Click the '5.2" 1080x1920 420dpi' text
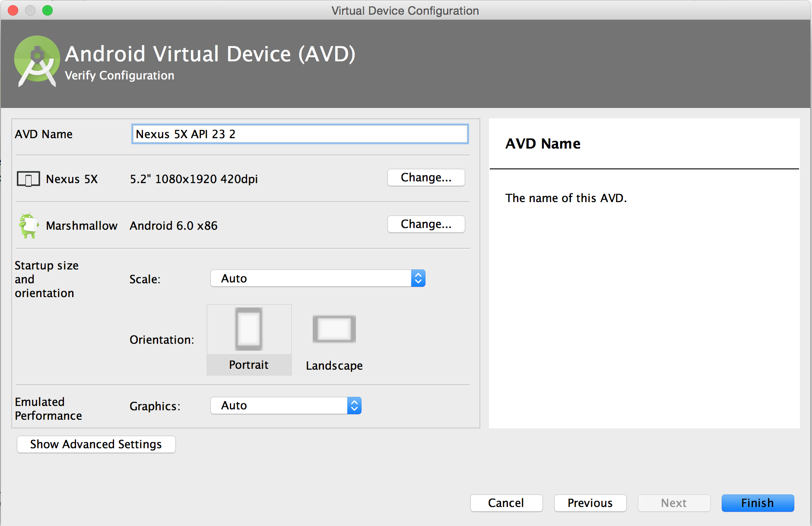The height and width of the screenshot is (526, 812). (x=194, y=179)
